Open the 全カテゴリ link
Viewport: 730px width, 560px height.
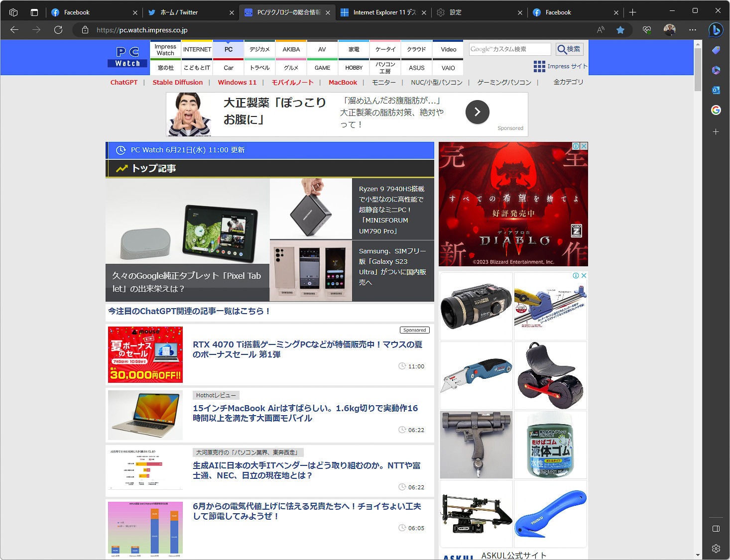pos(568,82)
